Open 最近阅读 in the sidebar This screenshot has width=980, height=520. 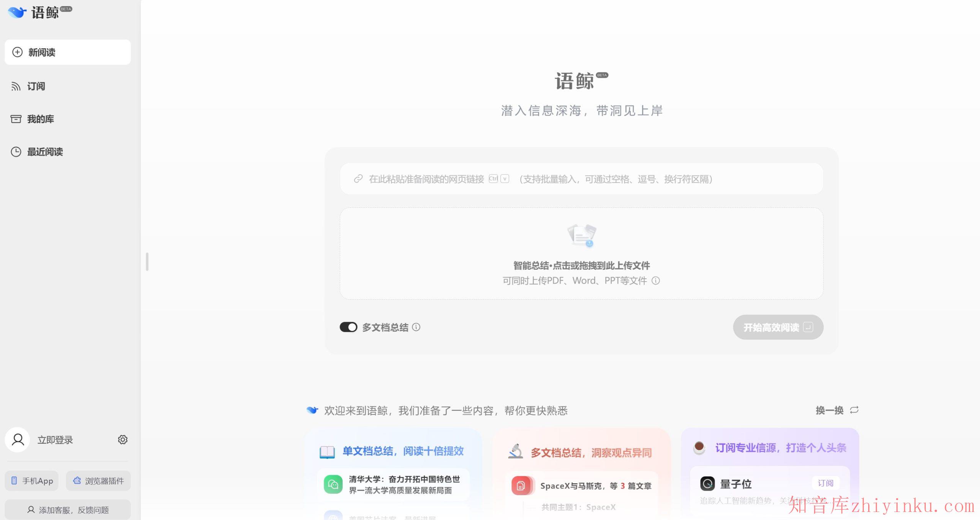[x=45, y=152]
